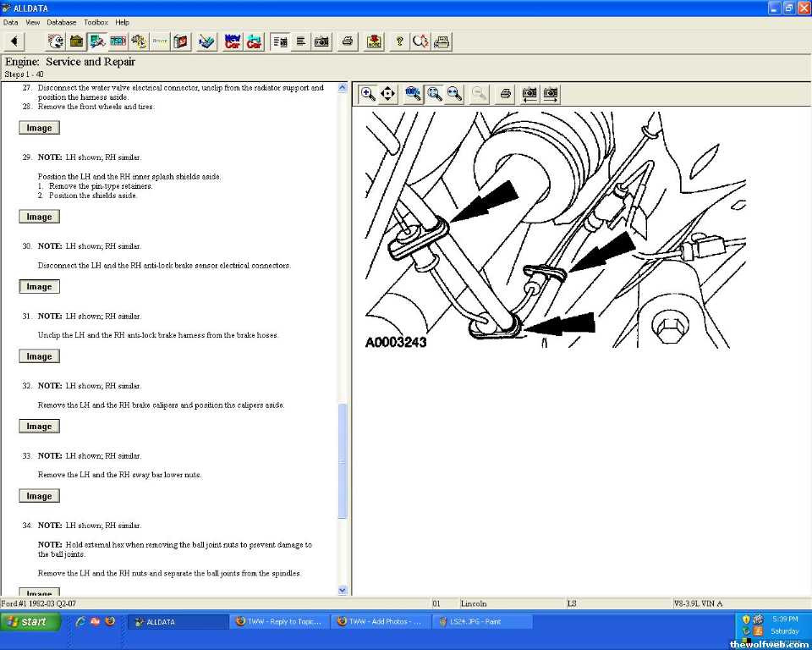Open the help question mark icon

point(399,41)
